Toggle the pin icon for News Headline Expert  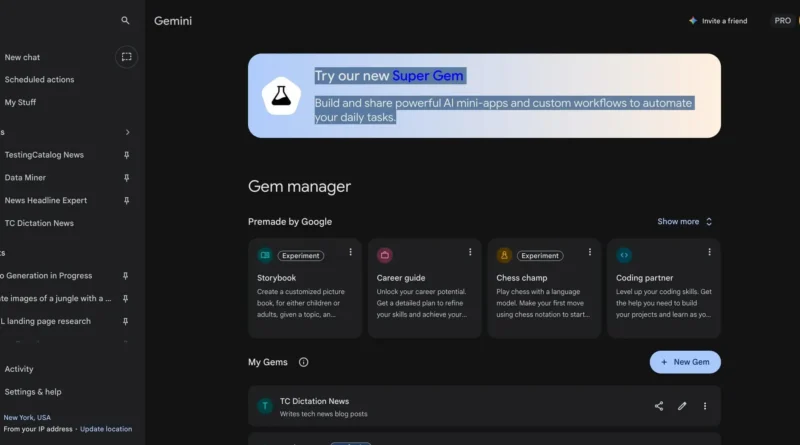tap(127, 201)
